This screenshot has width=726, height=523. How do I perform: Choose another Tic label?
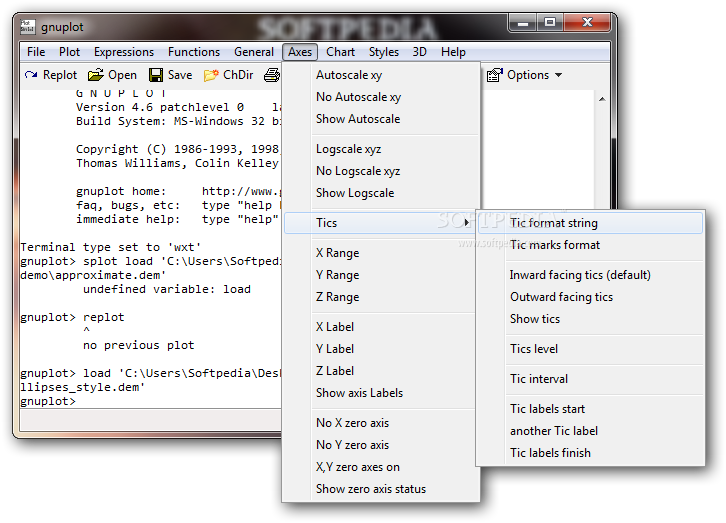click(x=590, y=431)
